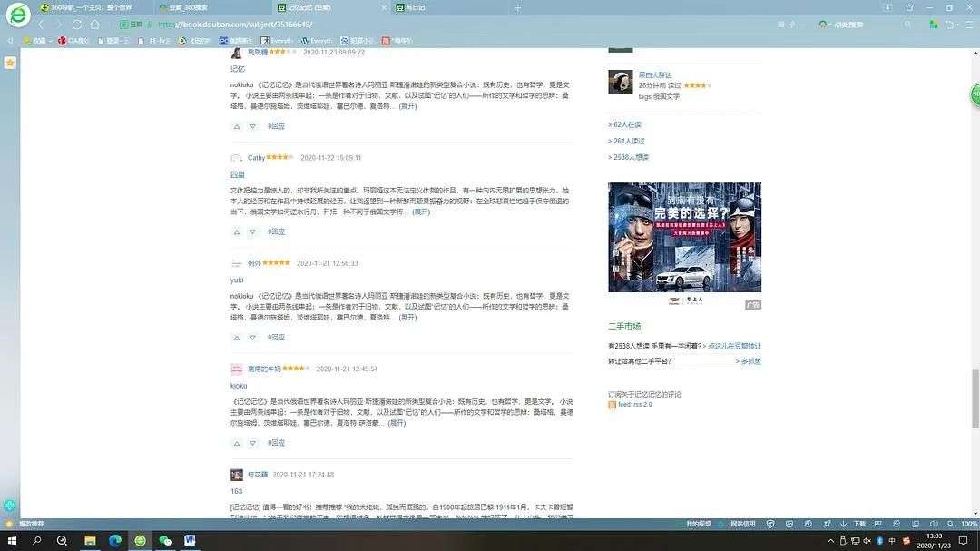980x551 pixels.
Task: Switch to the 写日记 tab
Action: (414, 7)
